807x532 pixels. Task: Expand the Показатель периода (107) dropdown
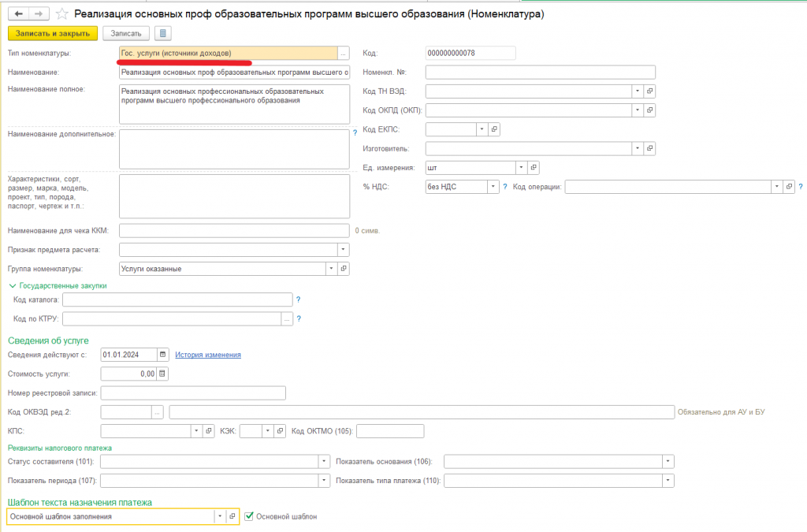pyautogui.click(x=324, y=481)
